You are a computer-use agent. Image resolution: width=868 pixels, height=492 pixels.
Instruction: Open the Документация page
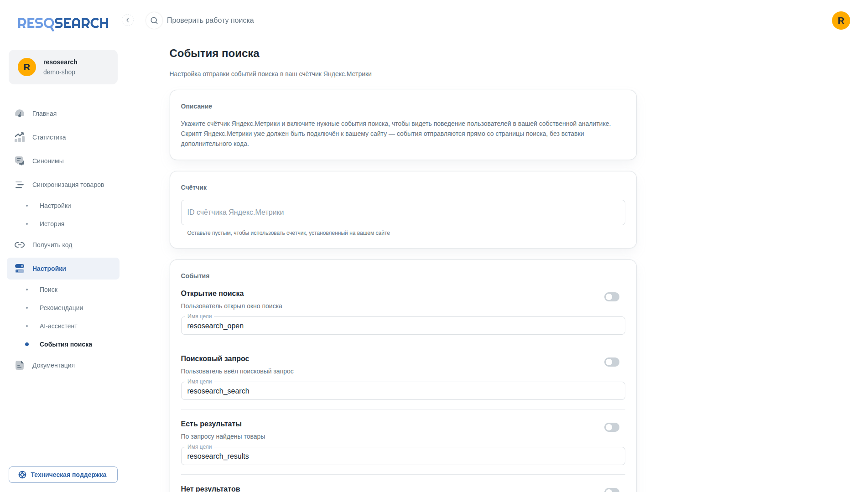pyautogui.click(x=63, y=365)
